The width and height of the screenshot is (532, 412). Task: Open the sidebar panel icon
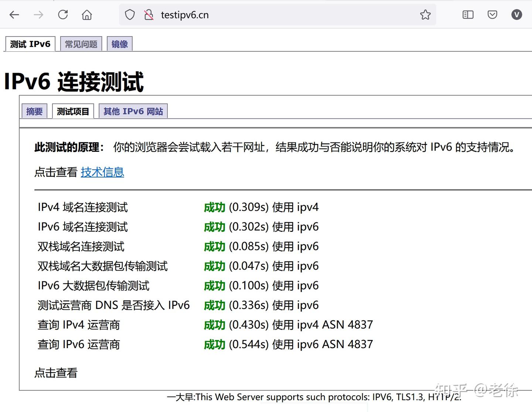point(467,15)
